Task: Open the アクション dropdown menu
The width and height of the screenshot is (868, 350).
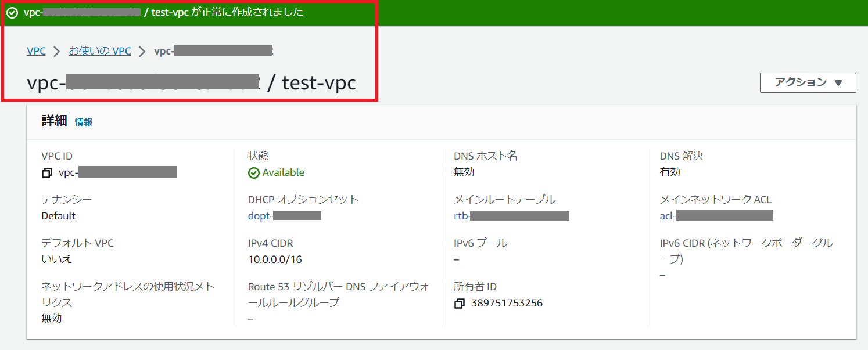Action: (808, 82)
